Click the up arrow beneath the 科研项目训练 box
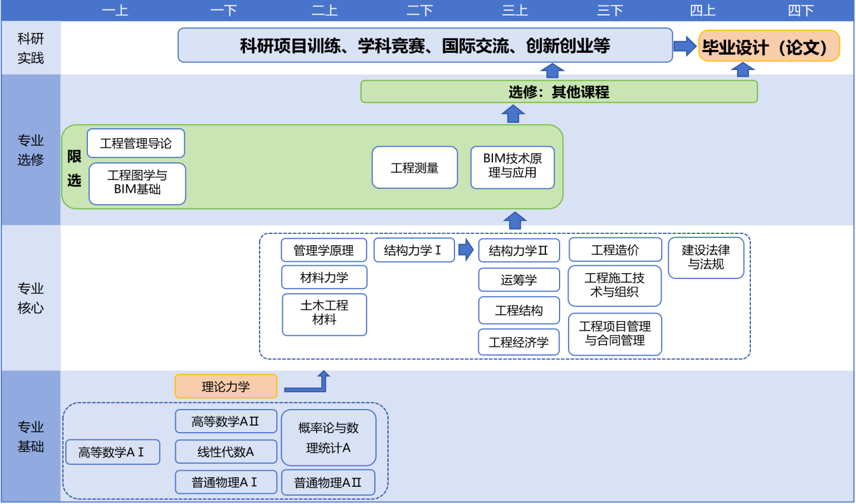This screenshot has width=856, height=504. click(552, 71)
